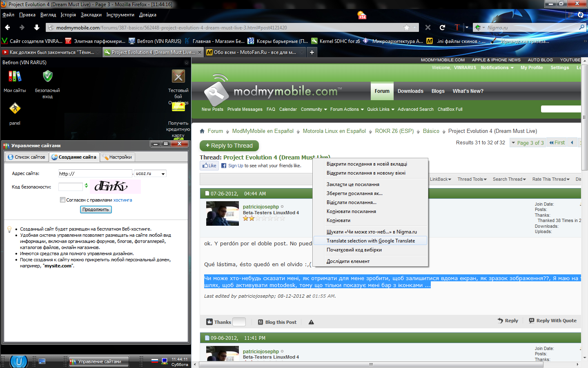
Task: Open 'What's New?' site nav tab
Action: tap(468, 91)
